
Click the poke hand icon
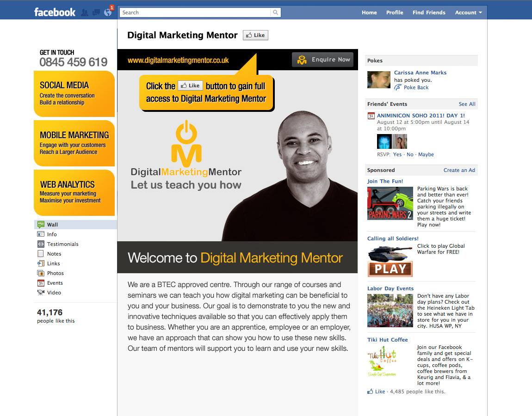(x=398, y=87)
